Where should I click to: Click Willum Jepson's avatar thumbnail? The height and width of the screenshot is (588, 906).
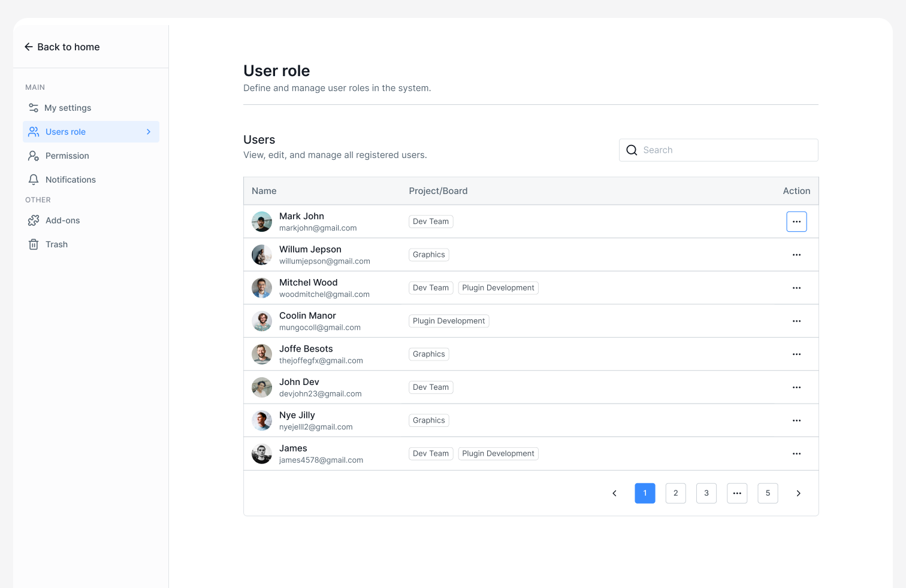(262, 254)
